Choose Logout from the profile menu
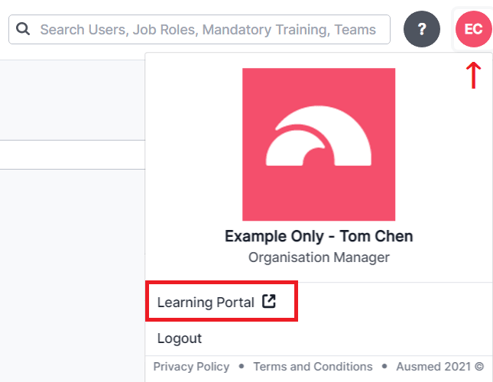This screenshot has height=382, width=493. click(179, 338)
